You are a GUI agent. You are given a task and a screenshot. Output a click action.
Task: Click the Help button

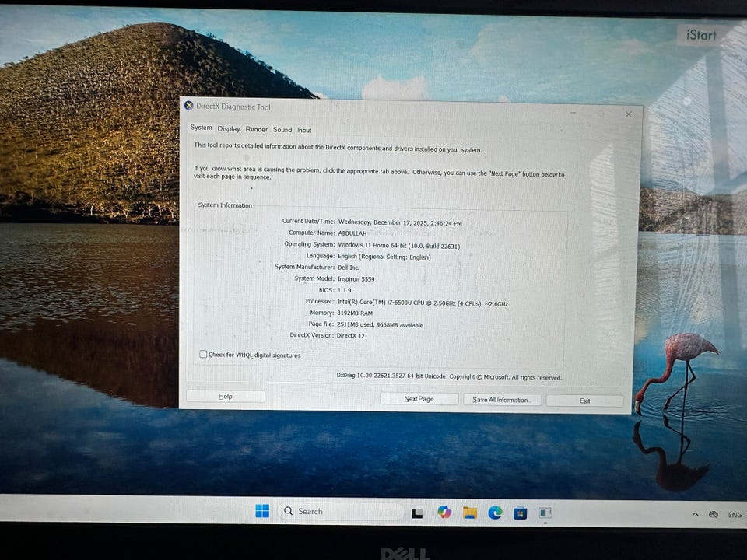(x=226, y=396)
